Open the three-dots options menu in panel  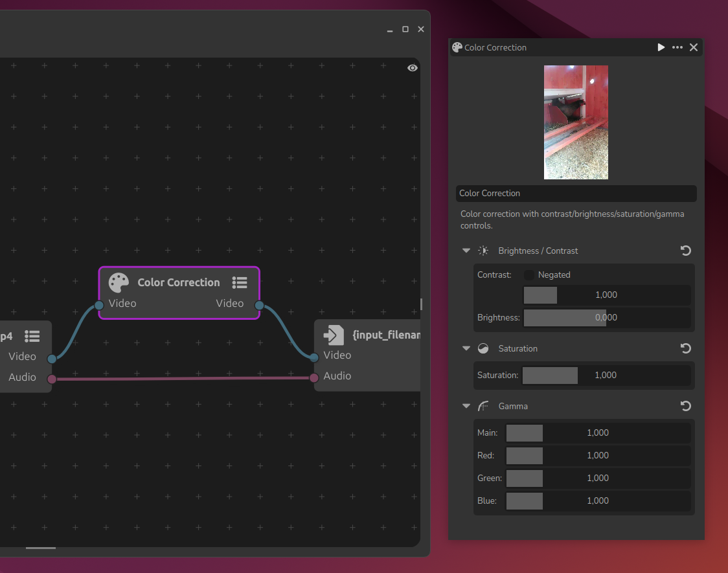coord(677,47)
